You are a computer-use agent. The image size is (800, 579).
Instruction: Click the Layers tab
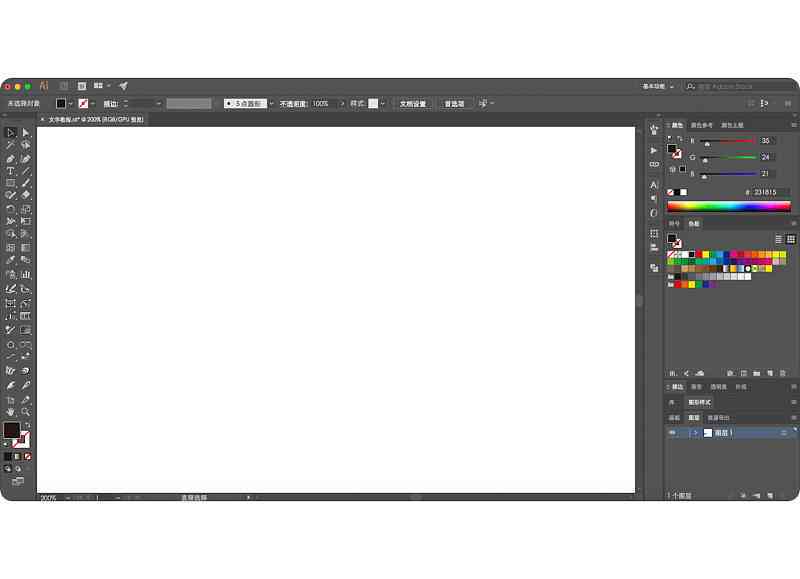pos(694,418)
